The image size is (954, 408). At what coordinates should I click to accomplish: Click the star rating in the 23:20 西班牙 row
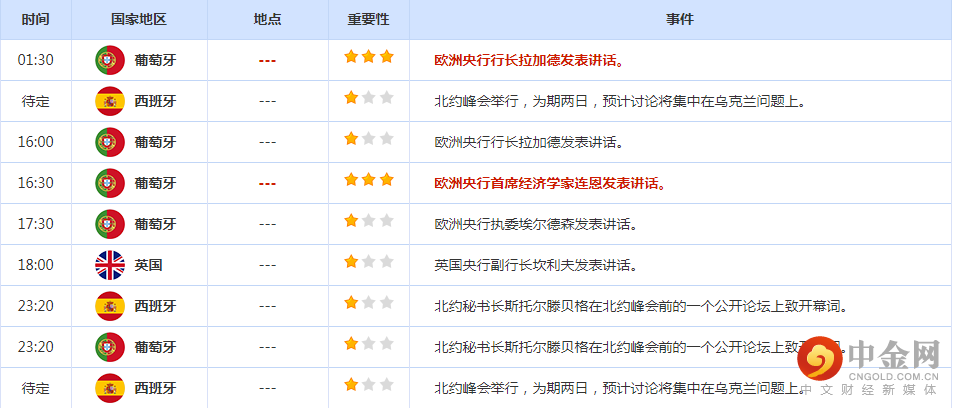click(369, 303)
